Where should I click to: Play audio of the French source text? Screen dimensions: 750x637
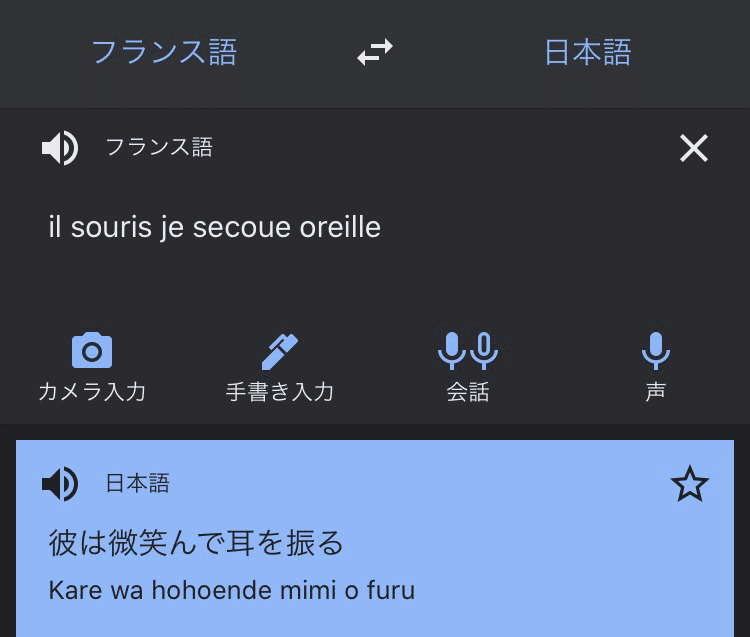[x=60, y=149]
